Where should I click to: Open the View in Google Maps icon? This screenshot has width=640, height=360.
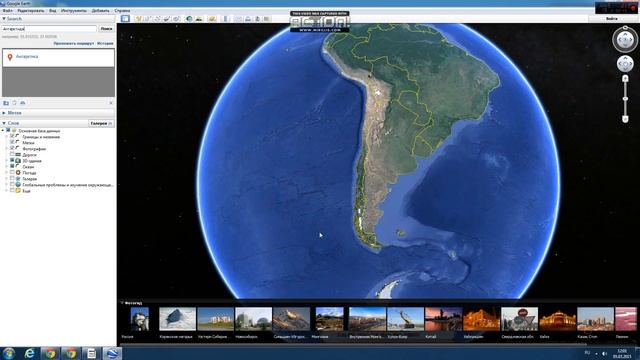point(267,18)
